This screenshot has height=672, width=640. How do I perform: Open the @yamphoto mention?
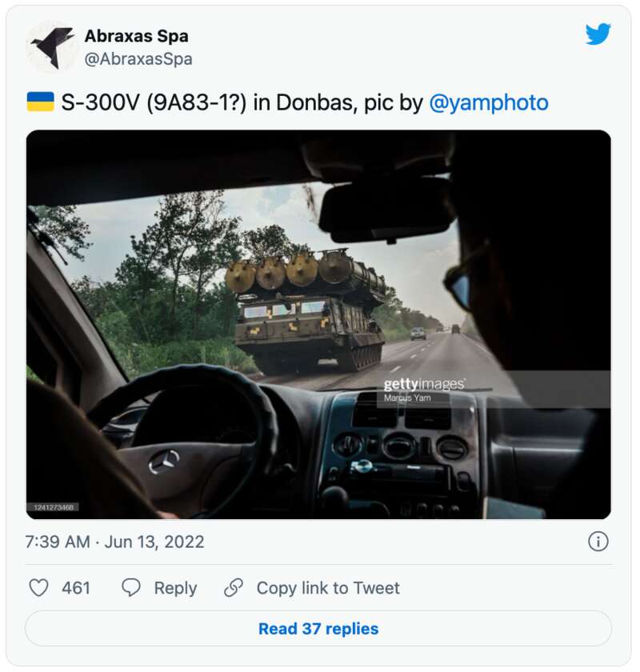coord(489,102)
